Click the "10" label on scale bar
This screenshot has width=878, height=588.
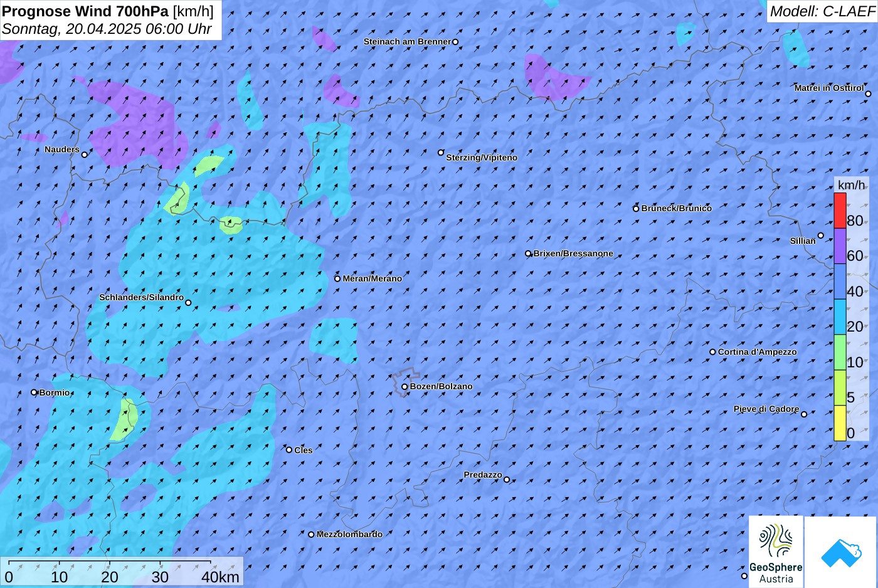(60, 577)
